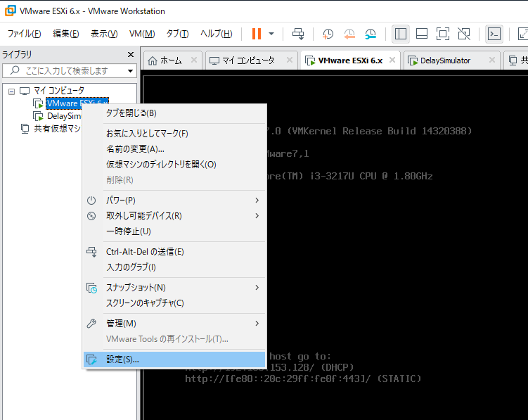Choose 入力のグラブ(I) menu entry

pyautogui.click(x=174, y=267)
